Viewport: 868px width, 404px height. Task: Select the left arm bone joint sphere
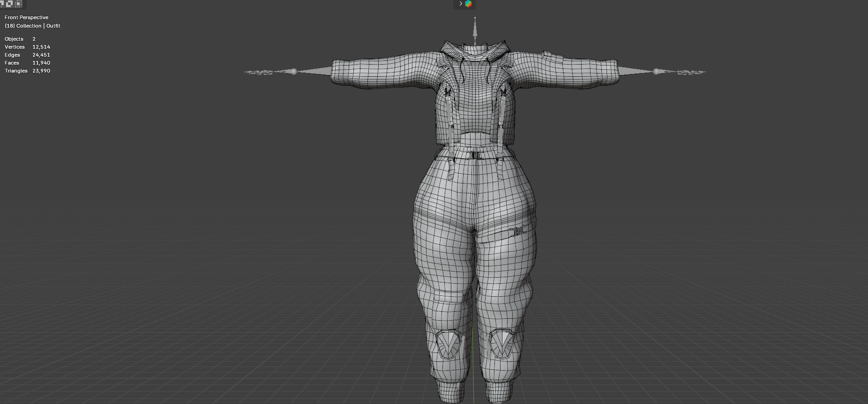point(294,71)
